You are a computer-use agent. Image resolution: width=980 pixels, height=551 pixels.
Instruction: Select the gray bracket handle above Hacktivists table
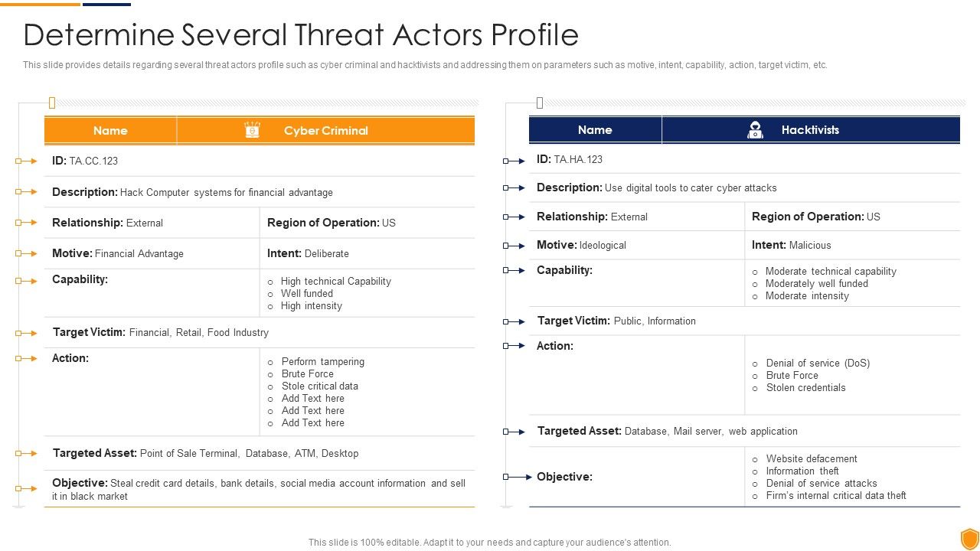pos(540,103)
